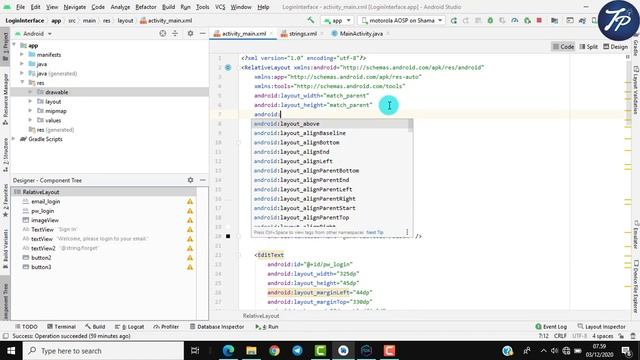Click the black color gutter square
This screenshot has width=640, height=360.
coord(228,236)
